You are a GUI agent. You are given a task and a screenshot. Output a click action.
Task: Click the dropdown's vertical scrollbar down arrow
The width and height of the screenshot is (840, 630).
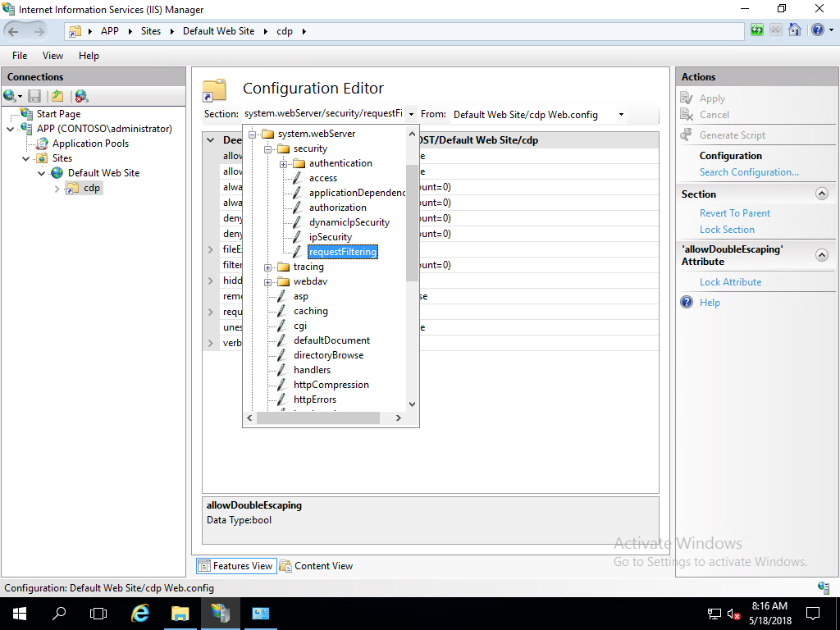tap(412, 404)
